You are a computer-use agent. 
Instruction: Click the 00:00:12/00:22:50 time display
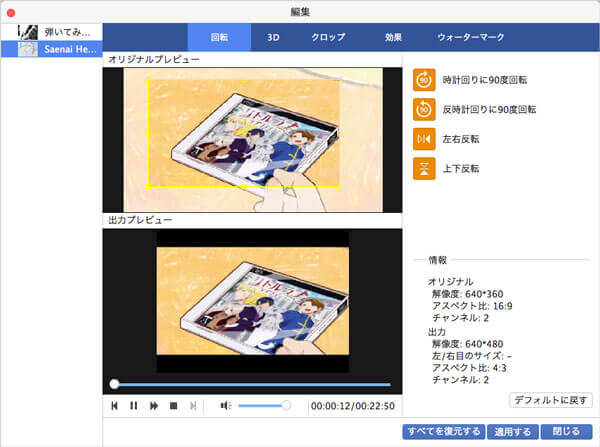tap(352, 406)
